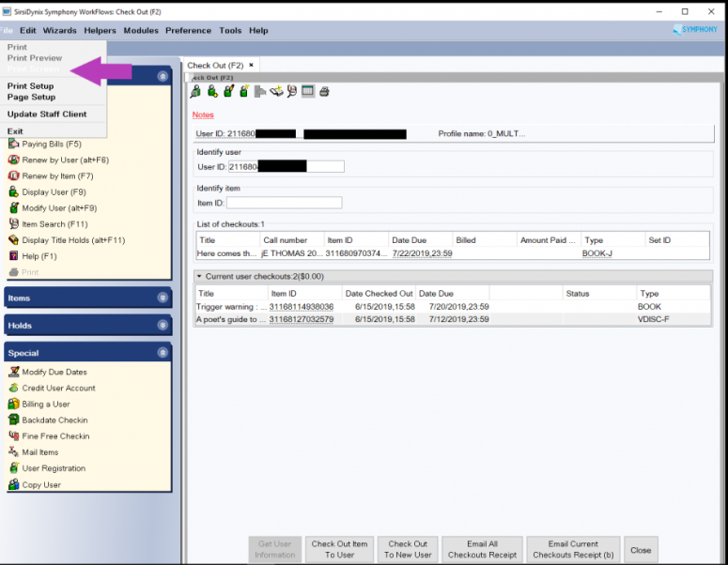
Task: Click the Close button at bottom
Action: (641, 550)
